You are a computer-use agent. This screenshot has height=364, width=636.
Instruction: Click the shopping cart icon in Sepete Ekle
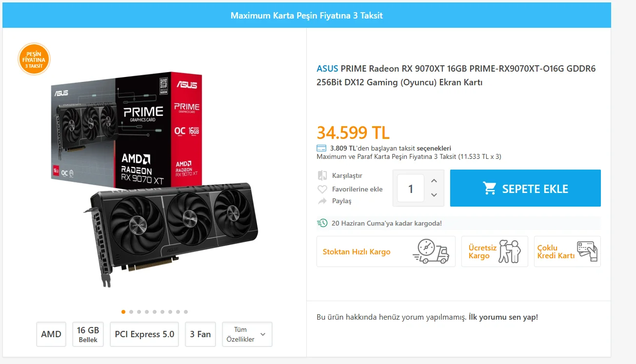pos(490,189)
